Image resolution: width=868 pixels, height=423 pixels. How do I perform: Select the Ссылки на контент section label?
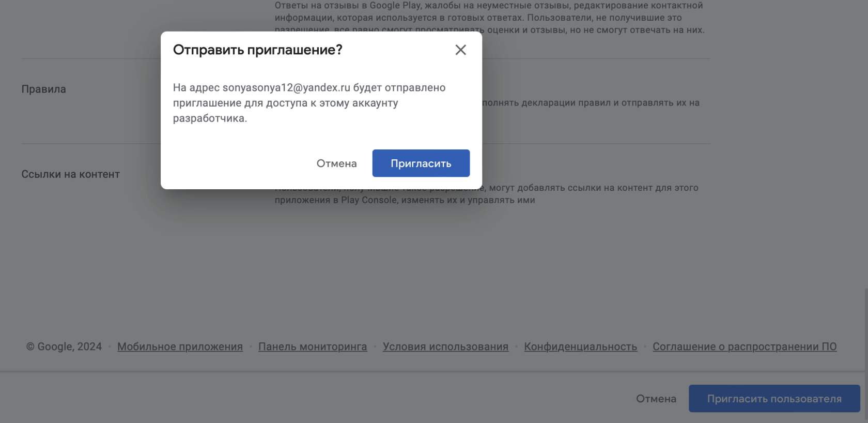70,174
